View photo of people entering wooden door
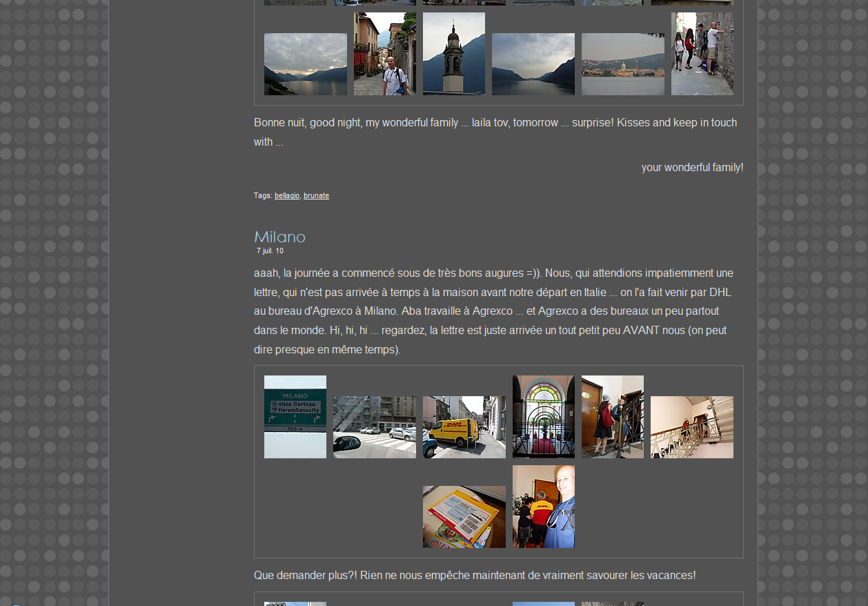 click(612, 417)
